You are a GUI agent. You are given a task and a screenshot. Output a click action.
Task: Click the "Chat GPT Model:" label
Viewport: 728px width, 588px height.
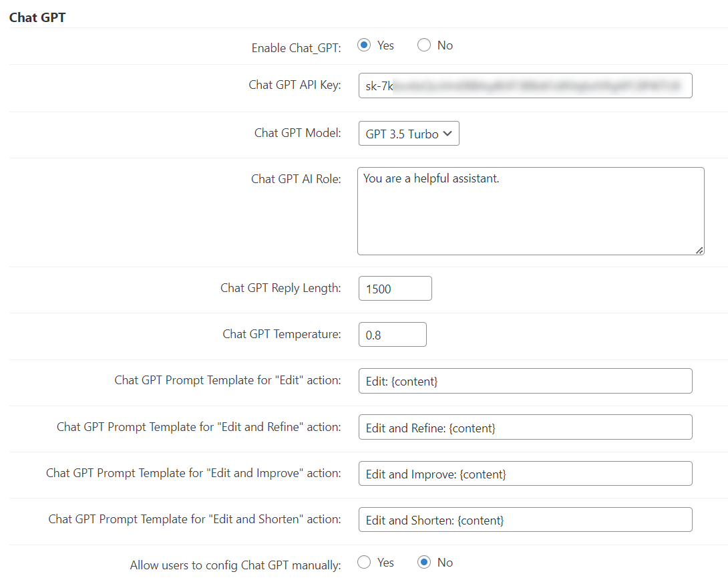click(298, 133)
